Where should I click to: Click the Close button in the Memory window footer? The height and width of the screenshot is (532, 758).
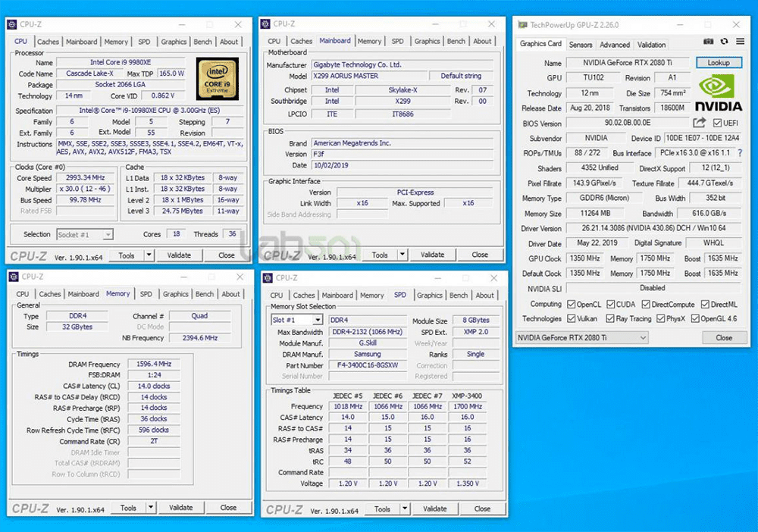click(x=228, y=507)
